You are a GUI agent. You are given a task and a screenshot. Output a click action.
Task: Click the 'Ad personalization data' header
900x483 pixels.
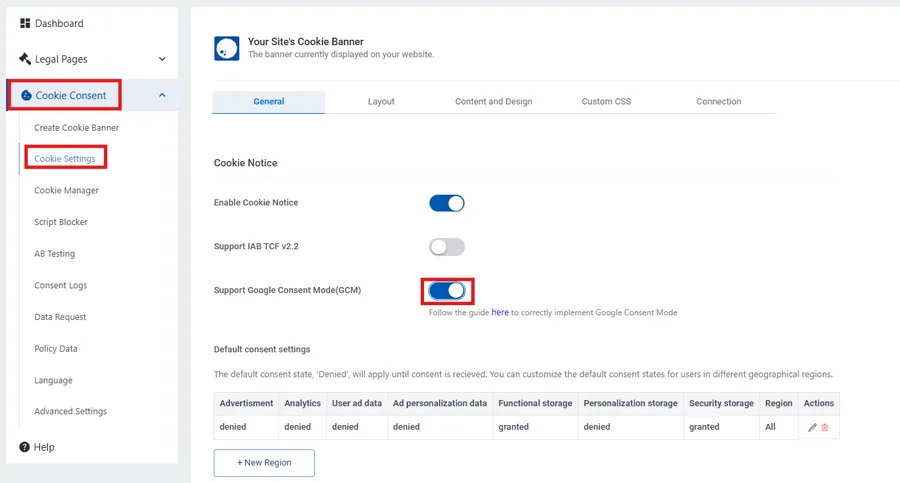click(x=440, y=403)
